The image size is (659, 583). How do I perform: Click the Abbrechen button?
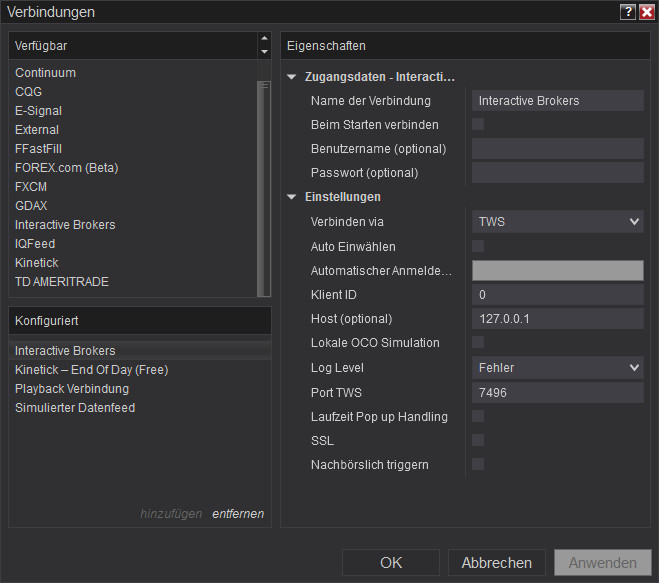pos(497,562)
